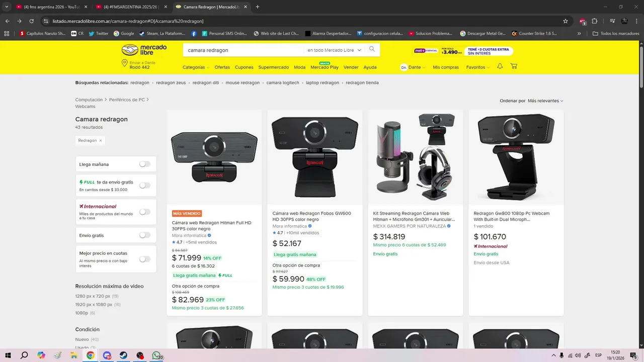Open Supermercado section
644x362 pixels.
pyautogui.click(x=274, y=67)
